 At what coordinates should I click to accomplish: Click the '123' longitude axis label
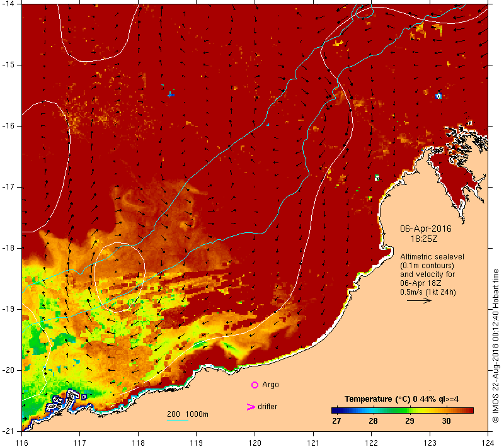430,443
